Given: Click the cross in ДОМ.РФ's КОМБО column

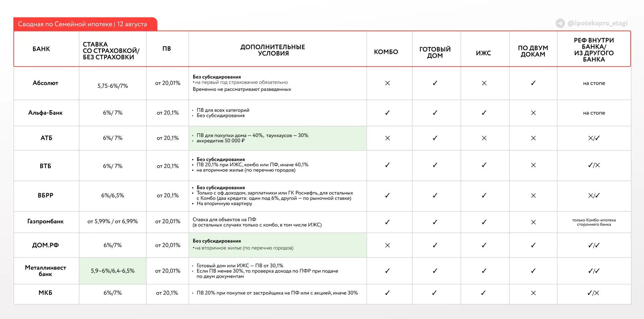Looking at the screenshot, I should pyautogui.click(x=387, y=245).
